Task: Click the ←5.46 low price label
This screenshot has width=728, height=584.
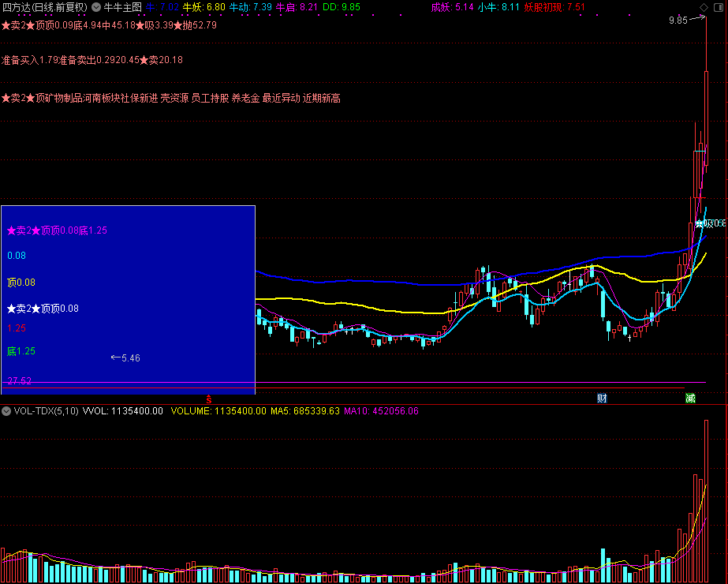Action: (x=125, y=358)
